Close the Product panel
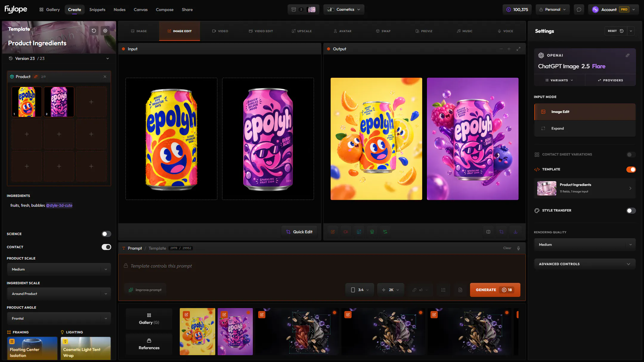This screenshot has width=644, height=362. 105,77
